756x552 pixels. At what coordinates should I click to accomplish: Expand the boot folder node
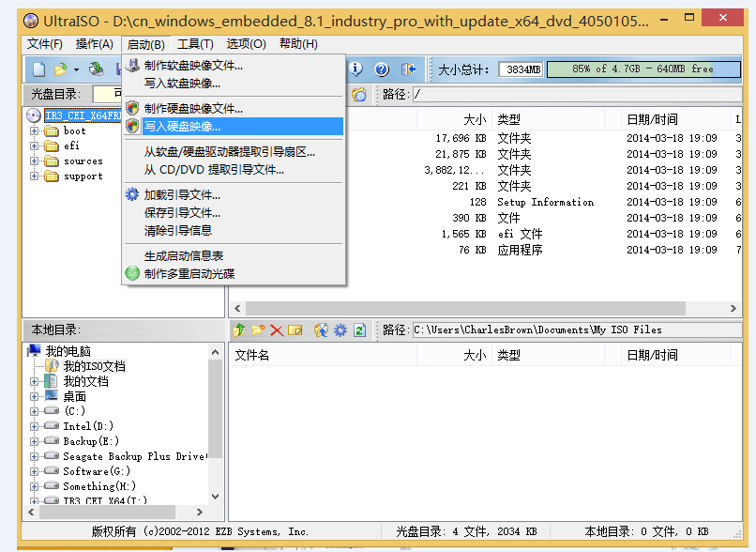click(x=34, y=130)
